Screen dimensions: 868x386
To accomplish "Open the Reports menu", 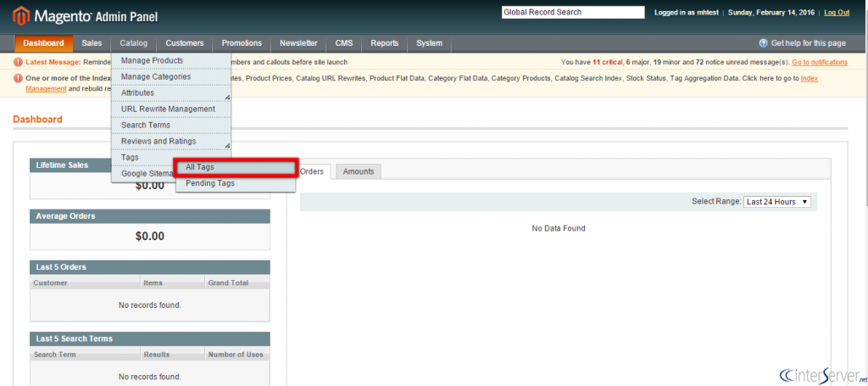I will 385,43.
